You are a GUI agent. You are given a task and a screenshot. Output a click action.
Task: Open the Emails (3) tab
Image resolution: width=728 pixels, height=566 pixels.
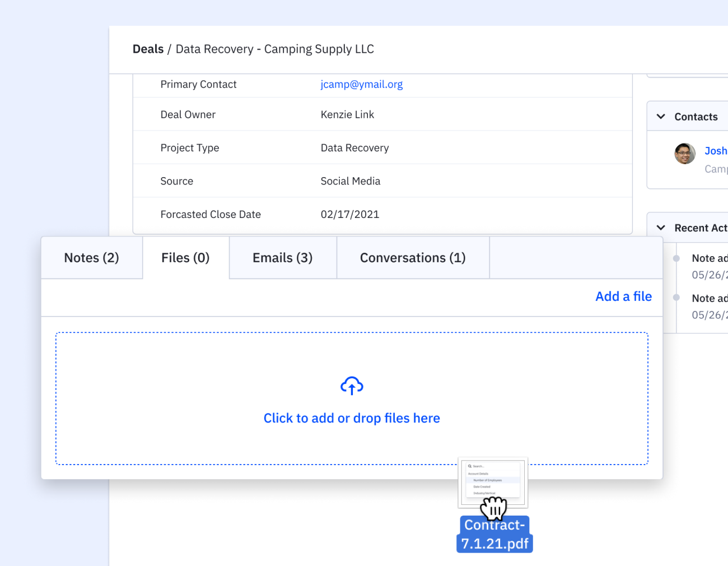pyautogui.click(x=282, y=257)
